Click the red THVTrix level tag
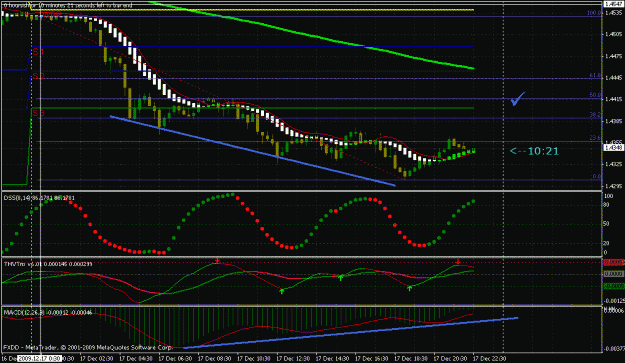 click(x=614, y=262)
